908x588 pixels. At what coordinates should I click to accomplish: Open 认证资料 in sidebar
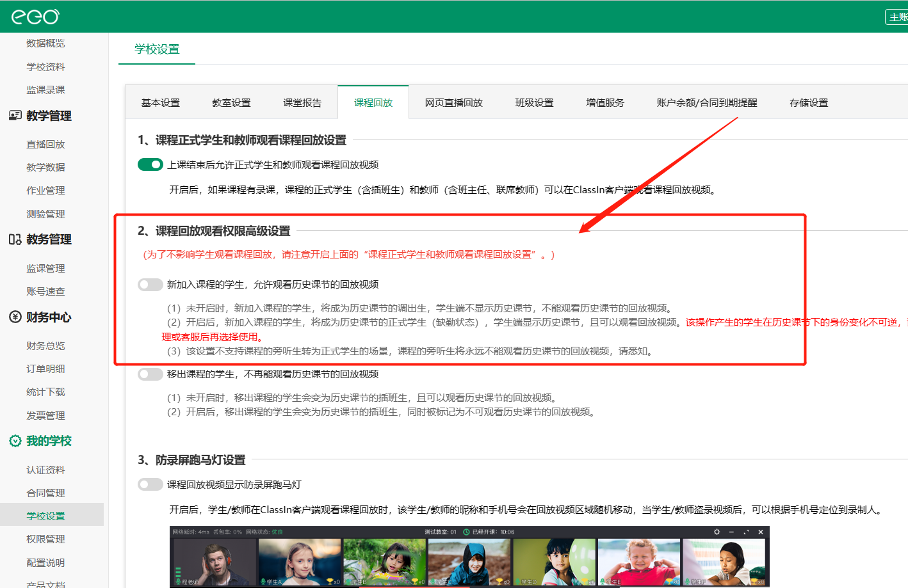(45, 470)
